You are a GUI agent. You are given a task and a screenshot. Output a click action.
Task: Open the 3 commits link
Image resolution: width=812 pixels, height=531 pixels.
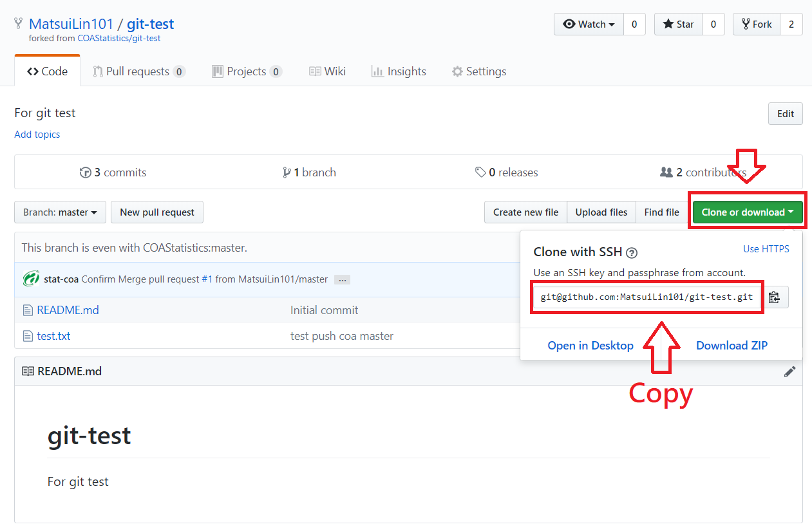(113, 172)
